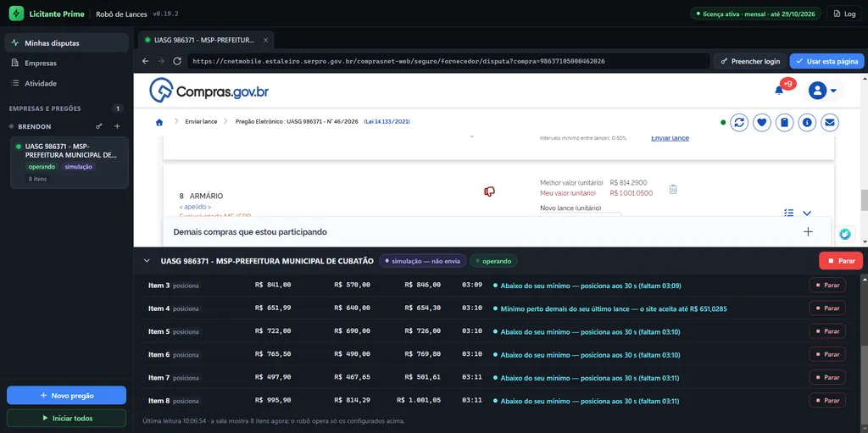The width and height of the screenshot is (868, 433).
Task: Click thumbs-down icon on ARMÁRIO item
Action: tap(489, 192)
